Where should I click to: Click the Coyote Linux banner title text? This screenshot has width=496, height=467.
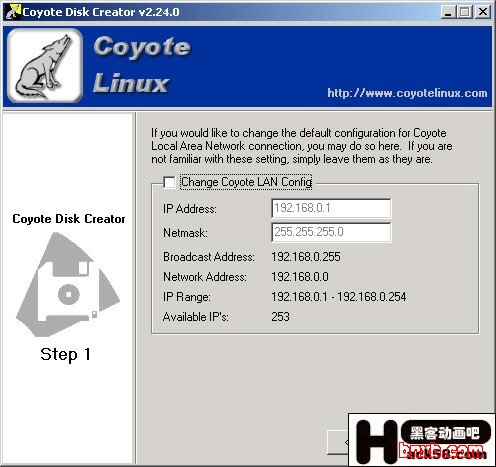point(142,64)
